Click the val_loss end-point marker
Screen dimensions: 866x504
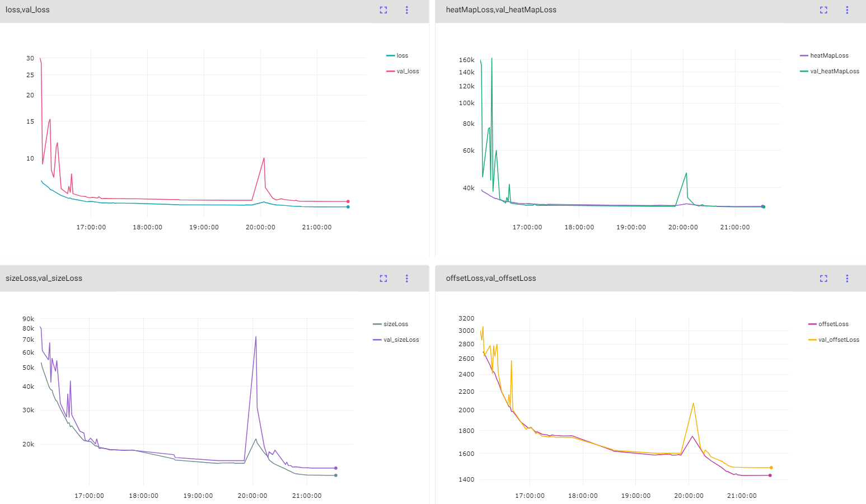click(348, 201)
